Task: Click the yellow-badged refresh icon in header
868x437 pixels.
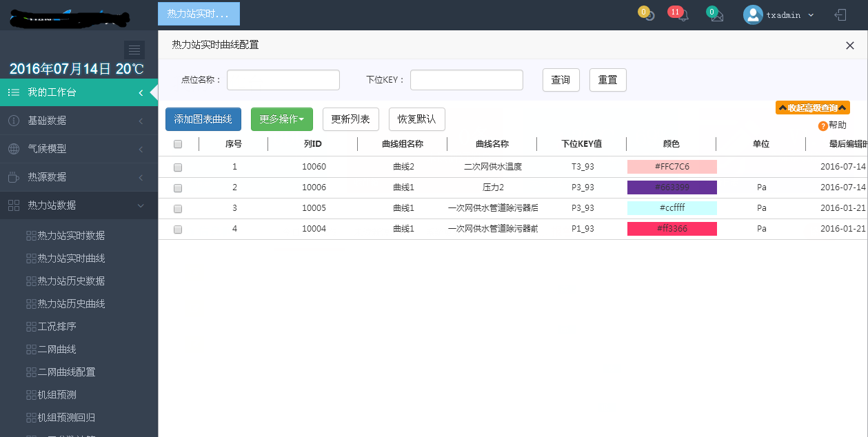Action: click(x=649, y=15)
